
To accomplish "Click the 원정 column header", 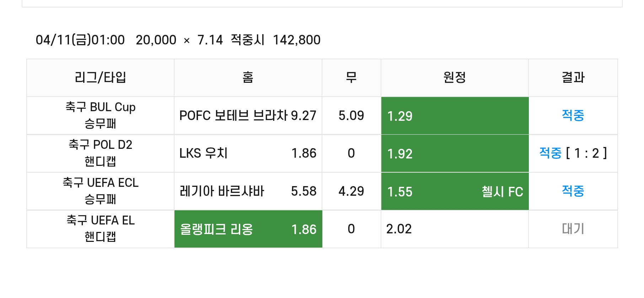I will [x=455, y=77].
